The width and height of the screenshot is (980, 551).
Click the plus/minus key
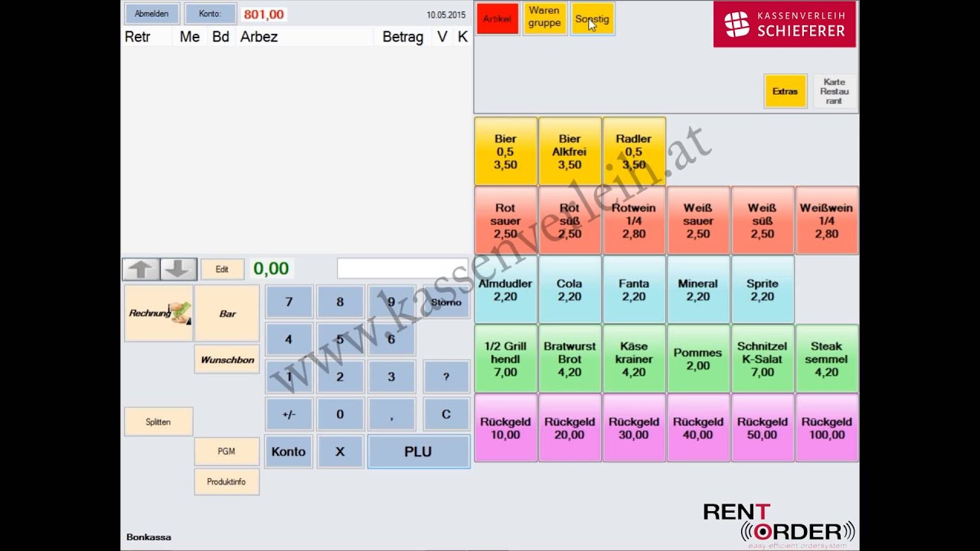coord(289,414)
